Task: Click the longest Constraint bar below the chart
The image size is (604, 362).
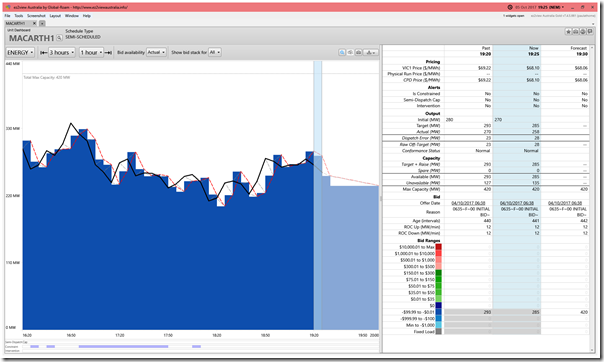Action: pos(123,347)
